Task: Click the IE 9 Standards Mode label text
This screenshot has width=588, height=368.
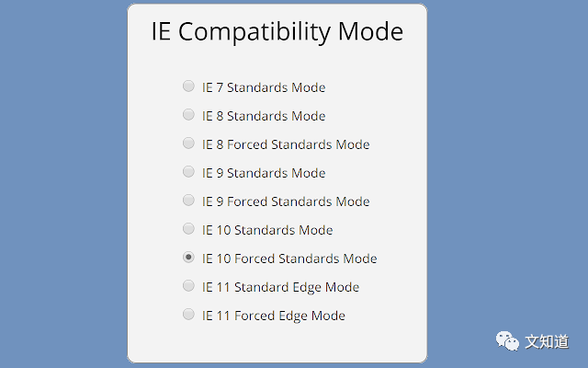Action: (x=264, y=173)
